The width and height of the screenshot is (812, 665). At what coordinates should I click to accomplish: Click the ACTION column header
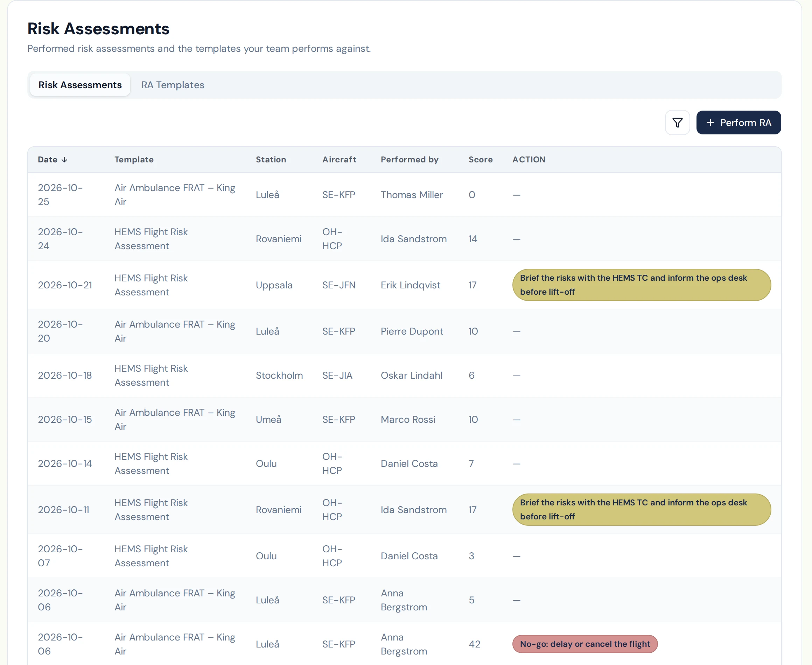point(529,159)
